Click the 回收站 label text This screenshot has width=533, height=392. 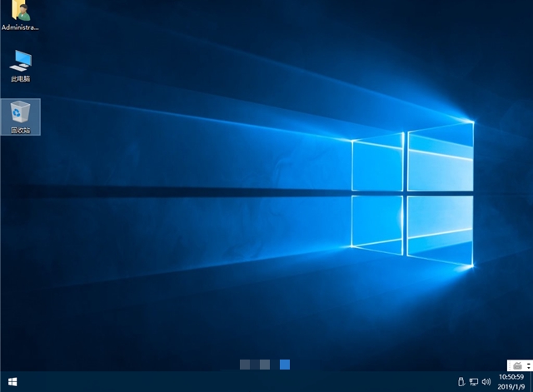(20, 131)
